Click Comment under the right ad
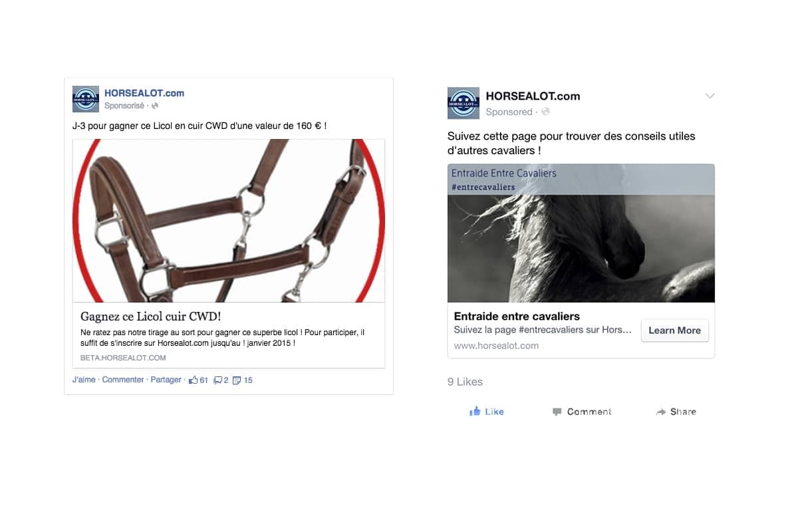Image resolution: width=798 pixels, height=532 pixels. click(582, 412)
